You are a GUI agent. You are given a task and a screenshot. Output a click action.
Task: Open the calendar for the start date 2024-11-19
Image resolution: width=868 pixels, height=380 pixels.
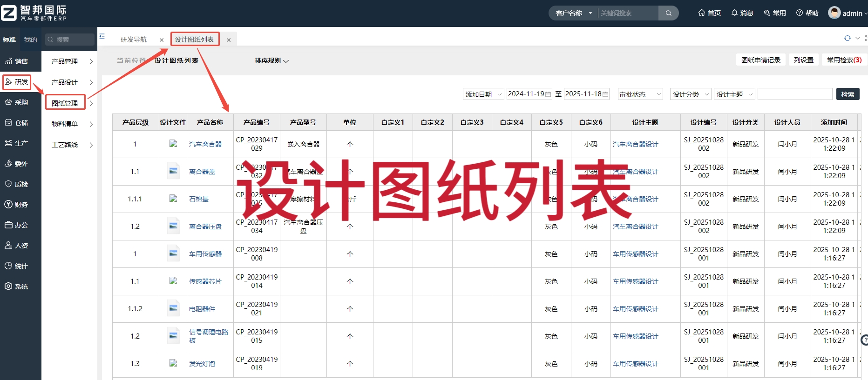[548, 94]
